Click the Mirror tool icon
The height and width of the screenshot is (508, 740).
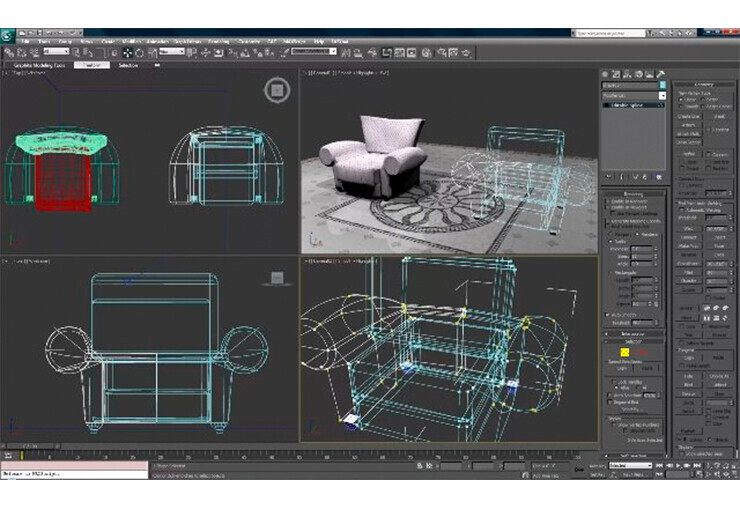(x=345, y=53)
